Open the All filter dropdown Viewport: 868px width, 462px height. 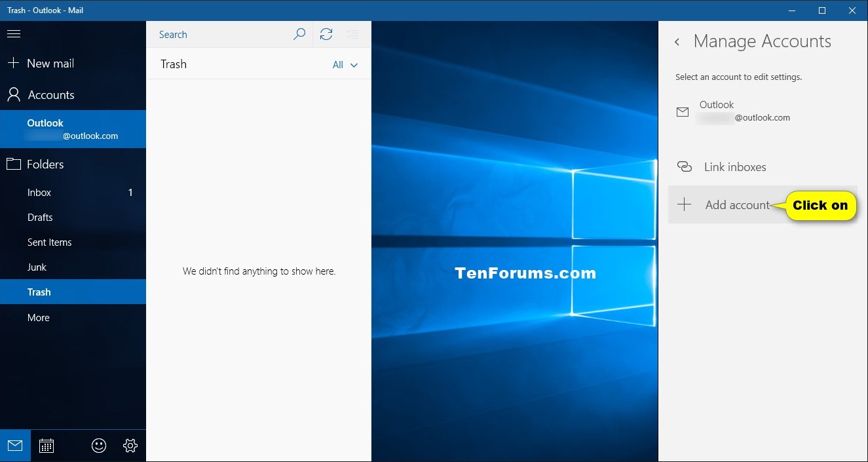click(x=345, y=65)
